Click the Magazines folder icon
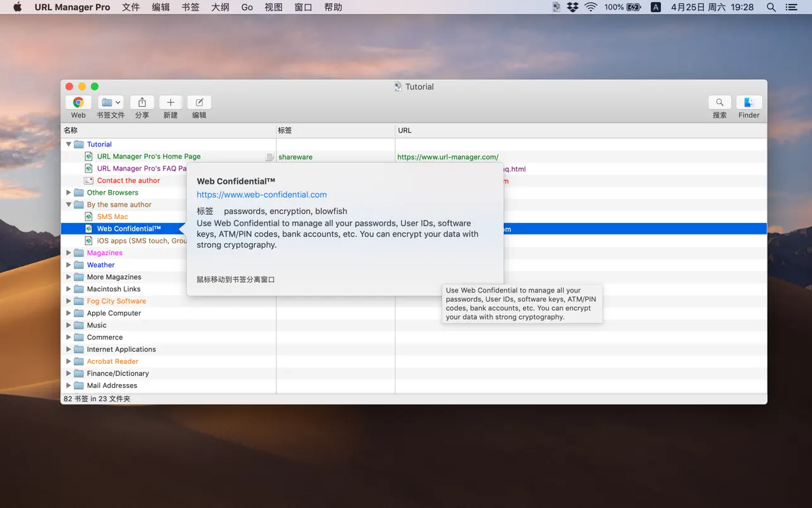Viewport: 812px width, 508px height. pyautogui.click(x=79, y=253)
